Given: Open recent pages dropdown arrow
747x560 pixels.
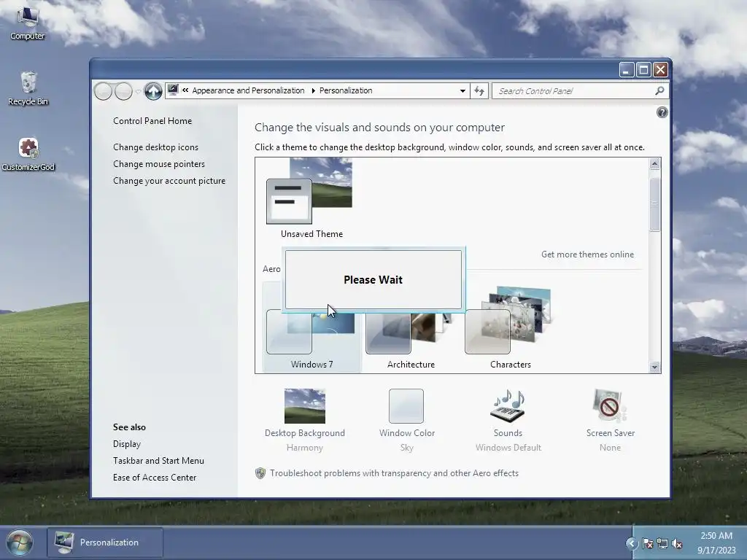Looking at the screenshot, I should click(138, 91).
